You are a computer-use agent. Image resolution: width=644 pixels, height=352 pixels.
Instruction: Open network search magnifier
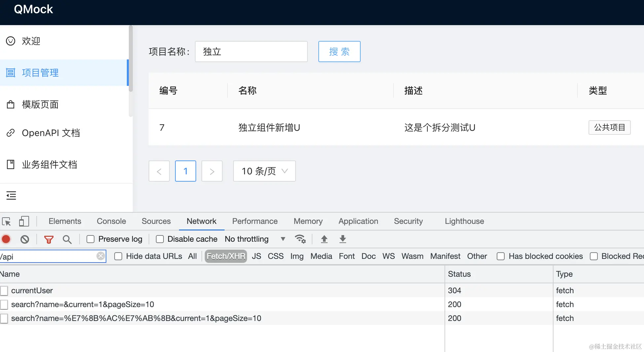(67, 239)
